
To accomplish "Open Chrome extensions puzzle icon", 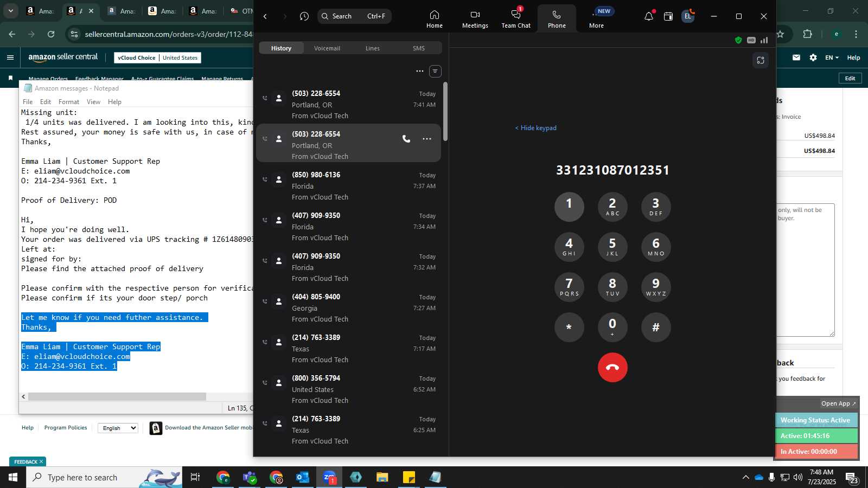I will click(807, 34).
